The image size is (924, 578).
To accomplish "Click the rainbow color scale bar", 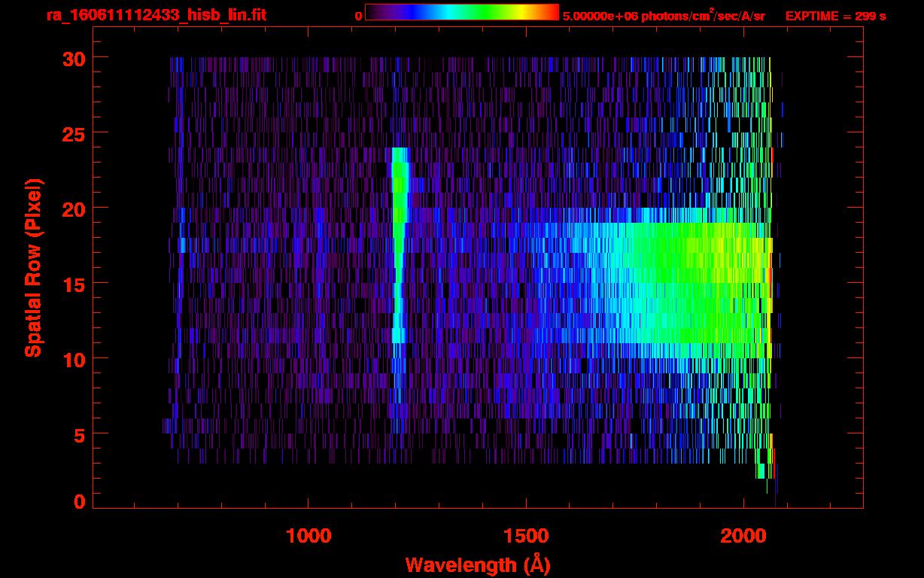I will point(461,12).
